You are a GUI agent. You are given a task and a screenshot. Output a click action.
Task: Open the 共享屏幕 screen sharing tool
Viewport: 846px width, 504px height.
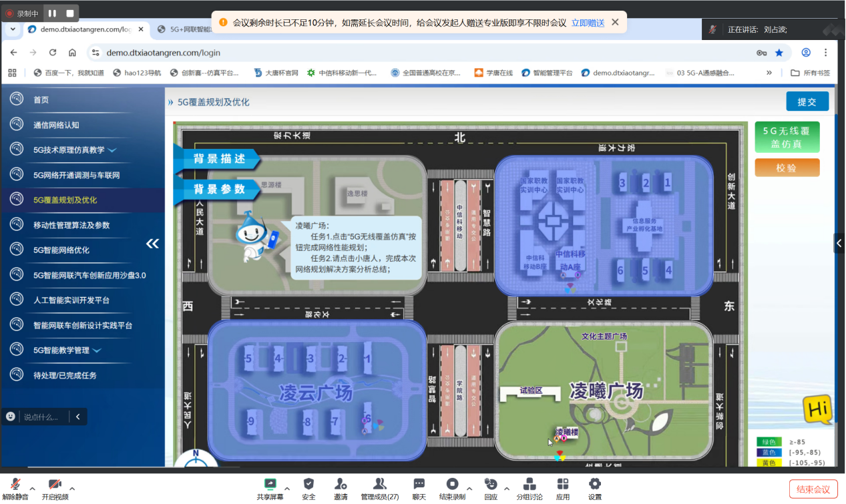[x=270, y=487]
